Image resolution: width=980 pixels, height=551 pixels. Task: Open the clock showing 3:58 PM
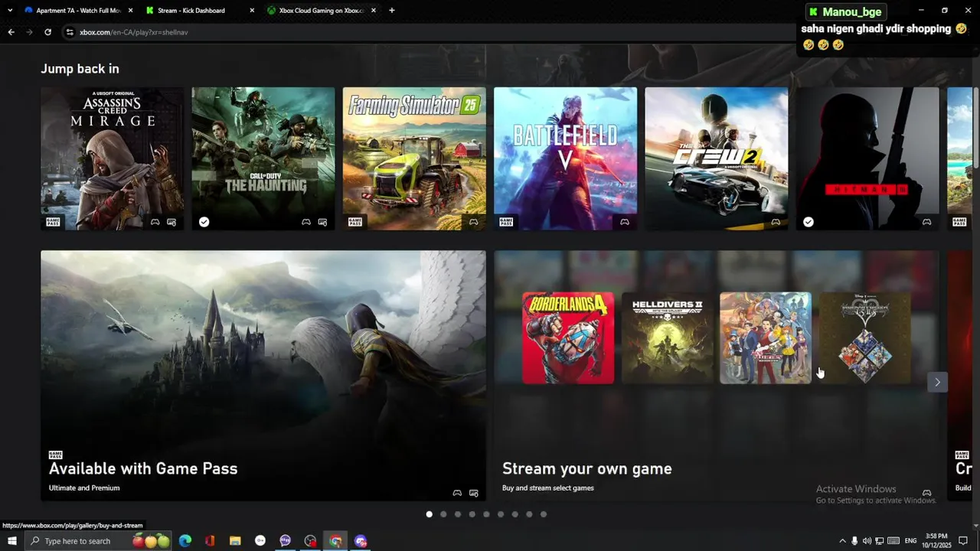tap(936, 540)
